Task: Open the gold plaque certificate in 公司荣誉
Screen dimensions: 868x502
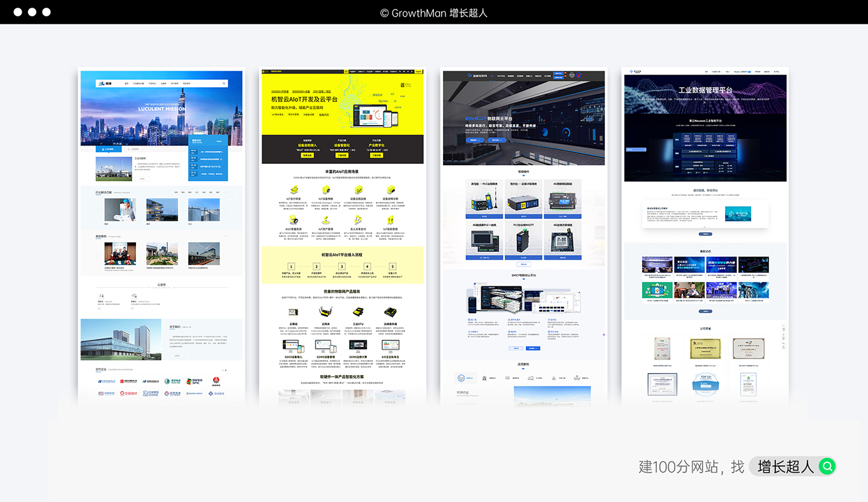Action: click(x=705, y=349)
